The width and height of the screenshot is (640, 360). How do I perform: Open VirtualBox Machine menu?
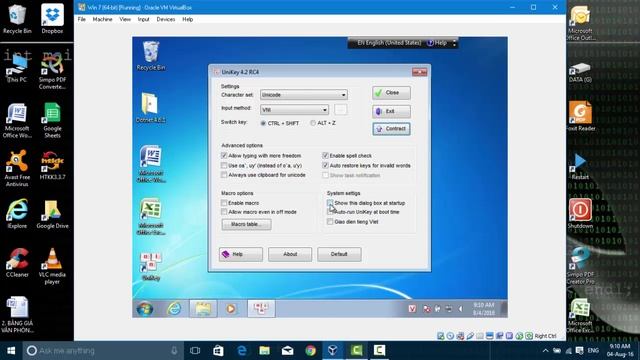[102, 19]
